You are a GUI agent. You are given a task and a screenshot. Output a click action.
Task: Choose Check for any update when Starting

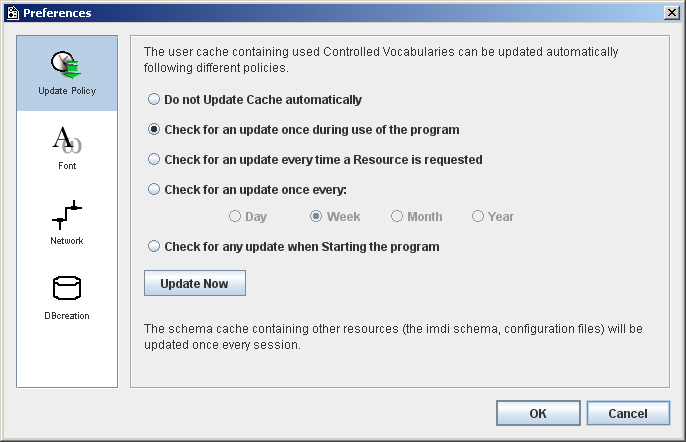[x=154, y=246]
